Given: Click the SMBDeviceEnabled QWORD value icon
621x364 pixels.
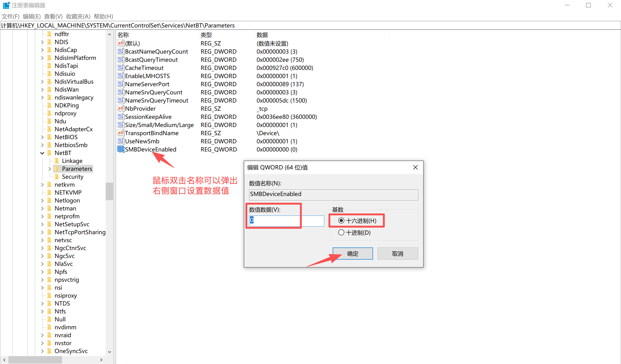Looking at the screenshot, I should coord(121,149).
